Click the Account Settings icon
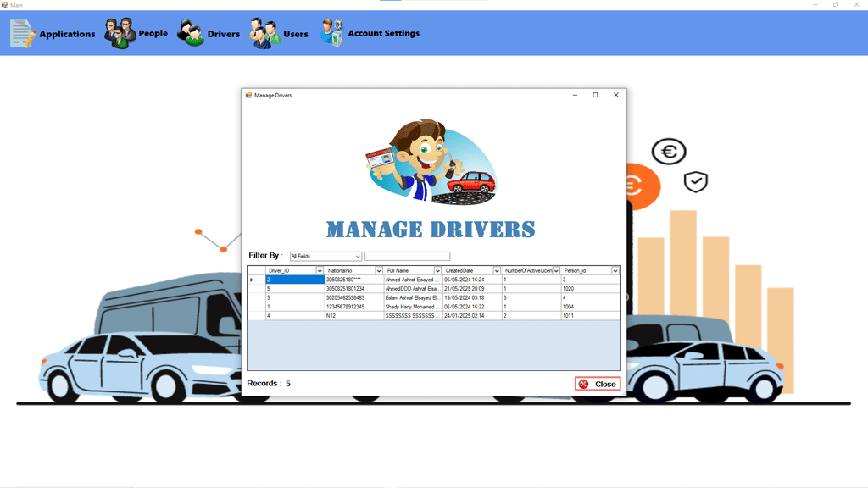 tap(331, 33)
